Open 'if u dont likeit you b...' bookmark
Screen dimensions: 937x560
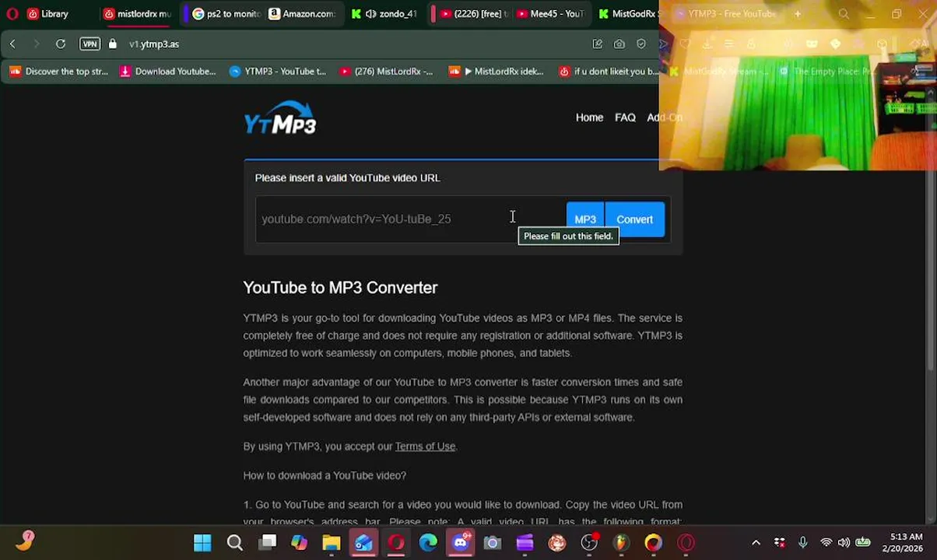tap(609, 72)
